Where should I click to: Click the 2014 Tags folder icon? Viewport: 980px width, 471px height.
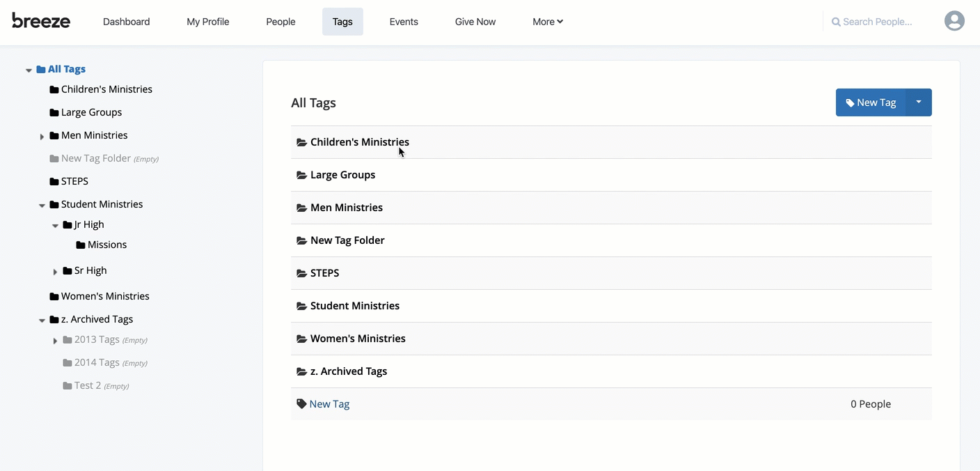pos(68,363)
